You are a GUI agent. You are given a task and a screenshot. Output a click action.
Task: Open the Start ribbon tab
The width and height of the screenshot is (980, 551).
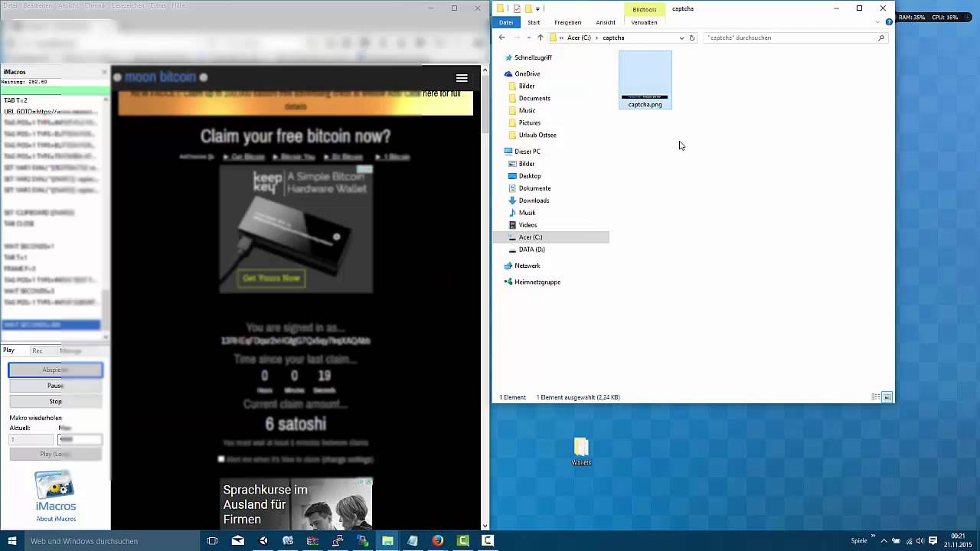(534, 22)
